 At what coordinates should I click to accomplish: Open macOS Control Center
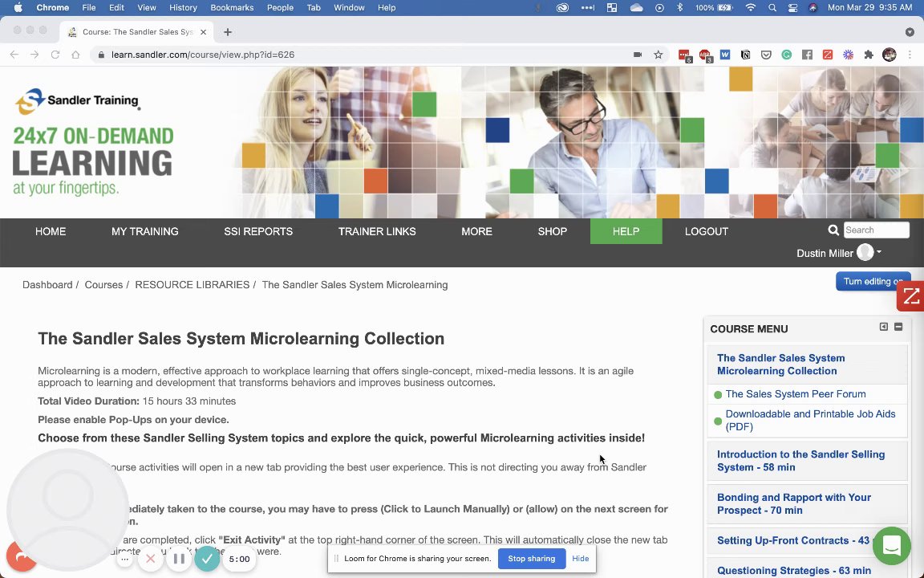point(792,8)
